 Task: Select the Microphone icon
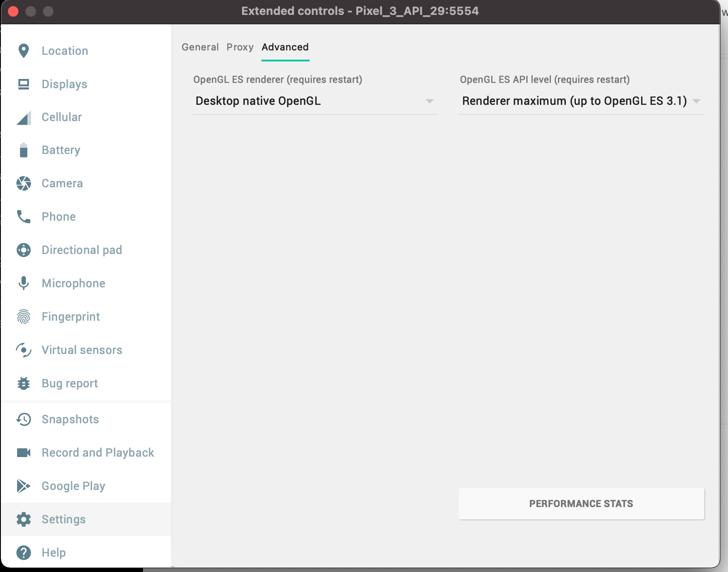click(23, 283)
